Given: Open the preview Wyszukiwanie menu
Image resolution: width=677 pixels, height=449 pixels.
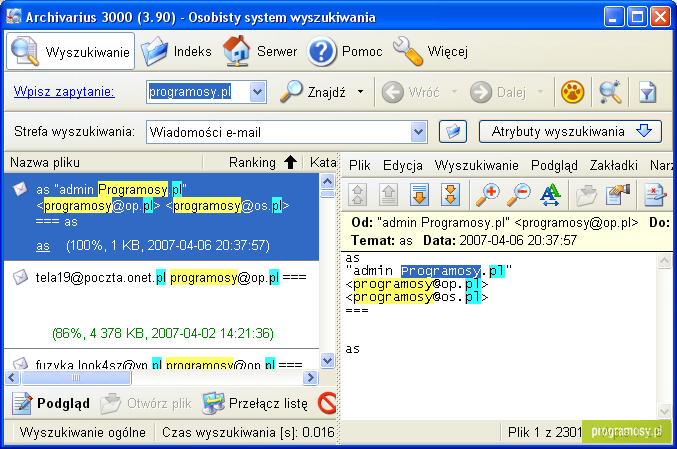Looking at the screenshot, I should (476, 165).
